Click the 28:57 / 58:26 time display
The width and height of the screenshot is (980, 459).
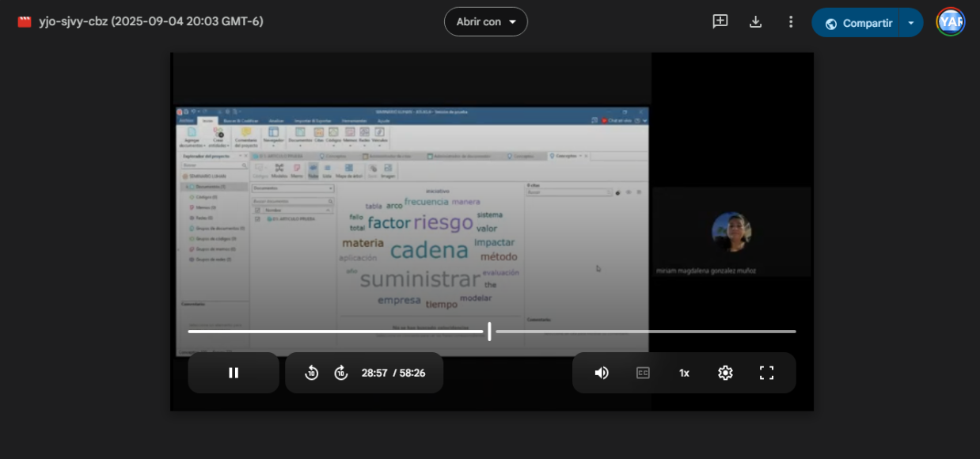coord(393,373)
